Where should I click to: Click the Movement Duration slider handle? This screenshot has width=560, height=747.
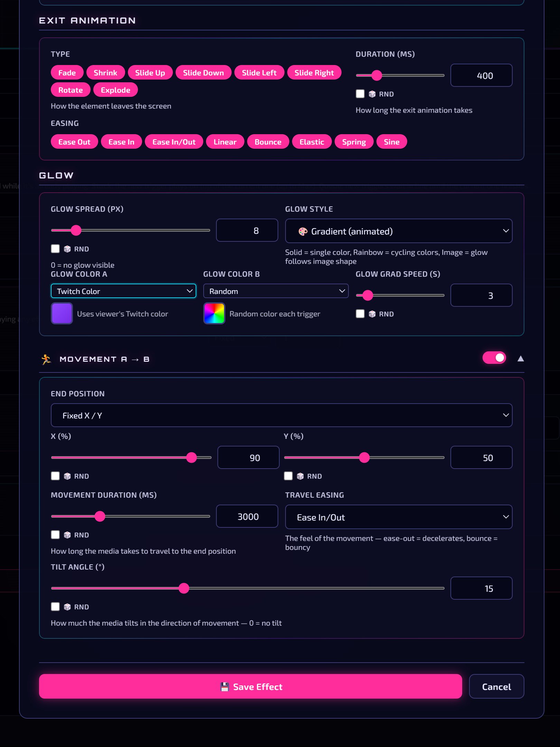100,516
